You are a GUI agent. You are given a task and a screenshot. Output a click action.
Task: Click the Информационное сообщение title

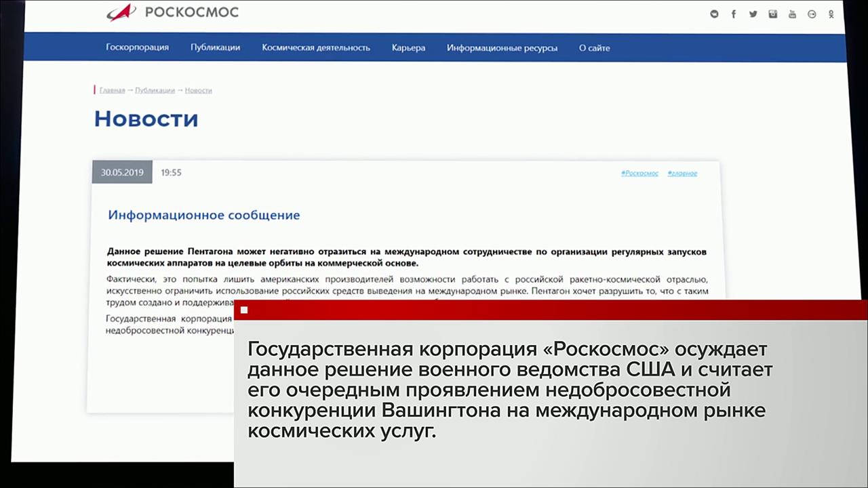coord(203,216)
